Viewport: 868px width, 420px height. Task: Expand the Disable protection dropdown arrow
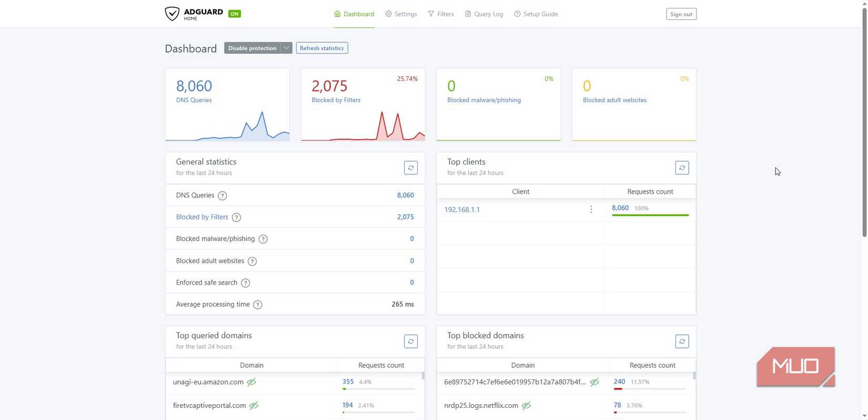click(286, 48)
